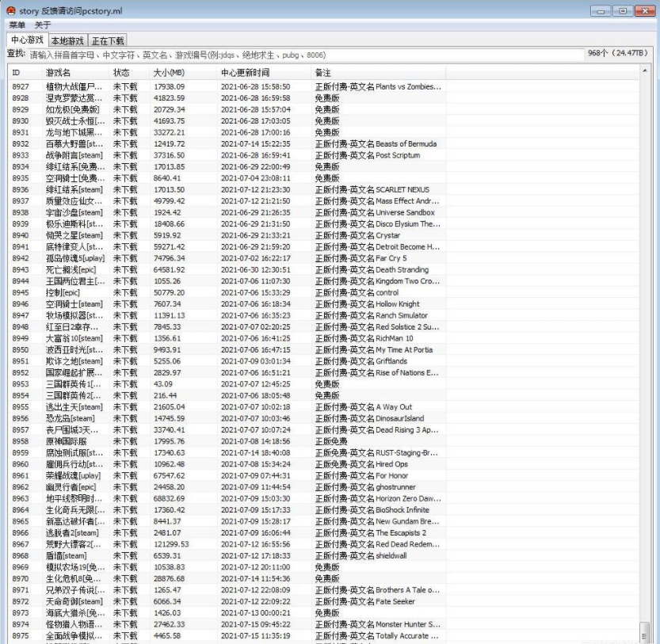Select the 死亡搁浅[epic] game name
660x644 pixels.
click(71, 270)
